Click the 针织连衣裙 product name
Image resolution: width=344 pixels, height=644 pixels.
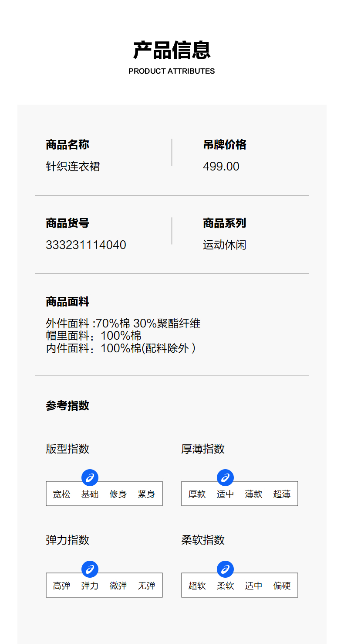(x=73, y=167)
